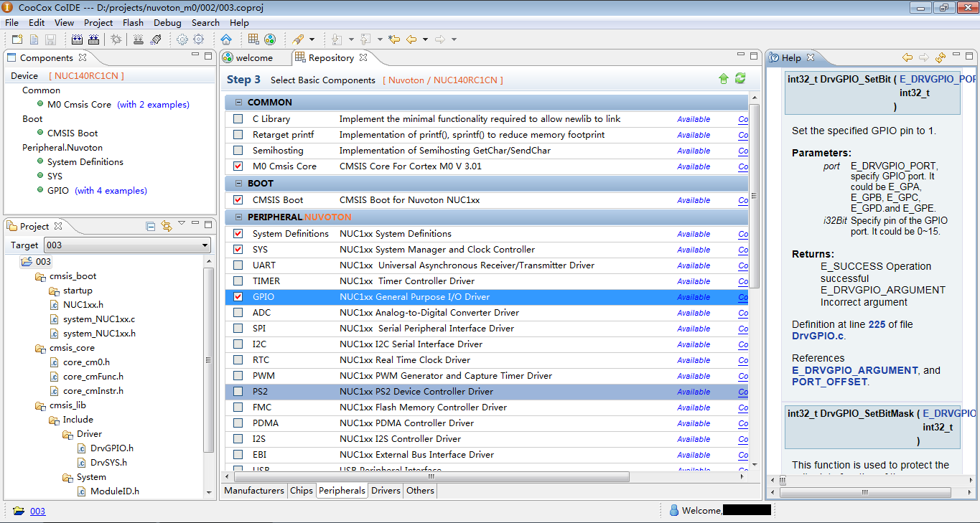
Task: Click the 003 link in status bar
Action: click(x=37, y=511)
